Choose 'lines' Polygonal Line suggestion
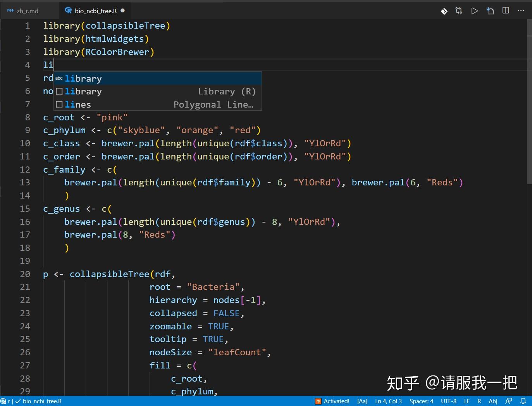Viewport: 532px width, 406px height. pos(158,105)
